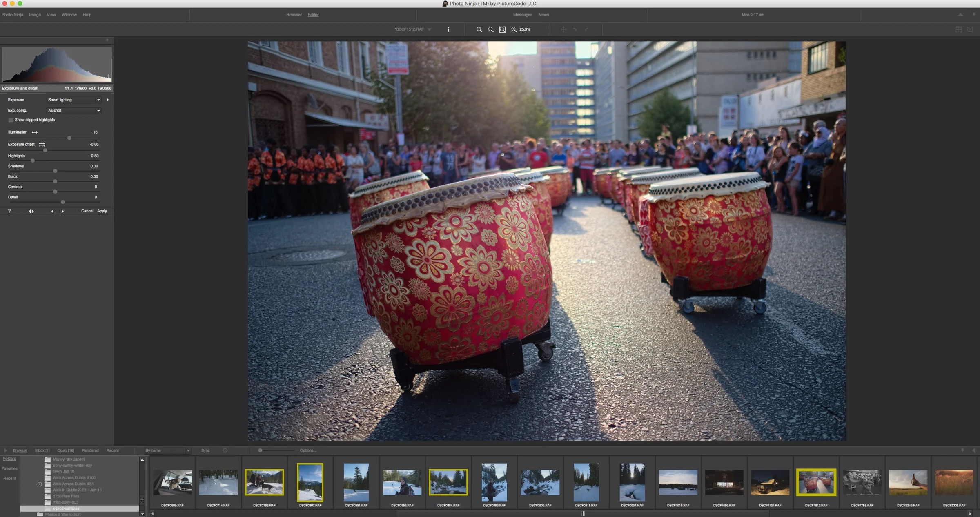This screenshot has width=980, height=517.
Task: Redo using the right curved arrow icon
Action: click(586, 29)
